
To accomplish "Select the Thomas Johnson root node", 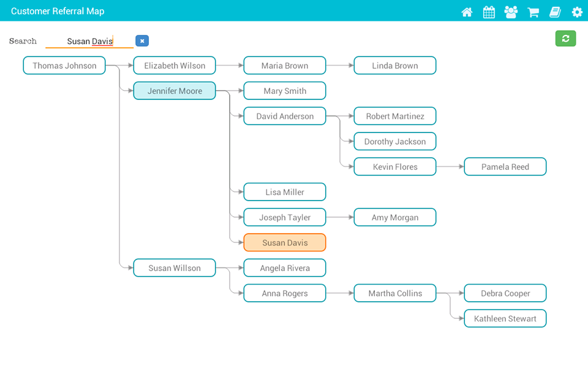I will point(64,66).
